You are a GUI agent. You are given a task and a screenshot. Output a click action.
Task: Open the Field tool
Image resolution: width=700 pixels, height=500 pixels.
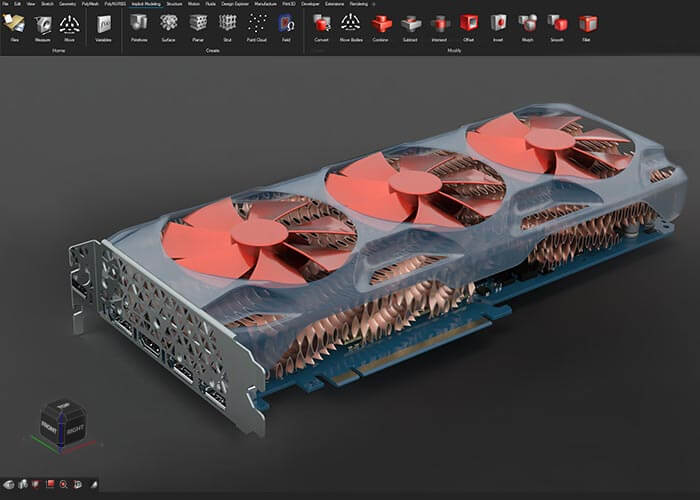click(285, 23)
